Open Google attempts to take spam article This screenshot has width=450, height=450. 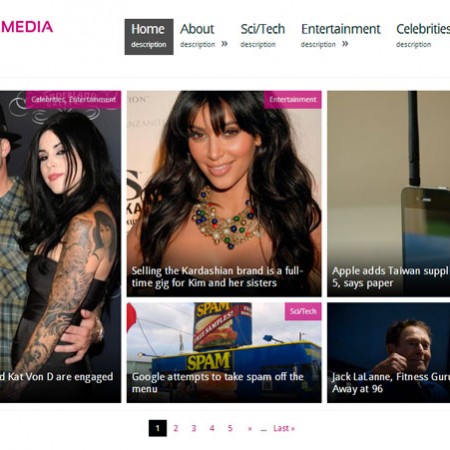(x=218, y=383)
